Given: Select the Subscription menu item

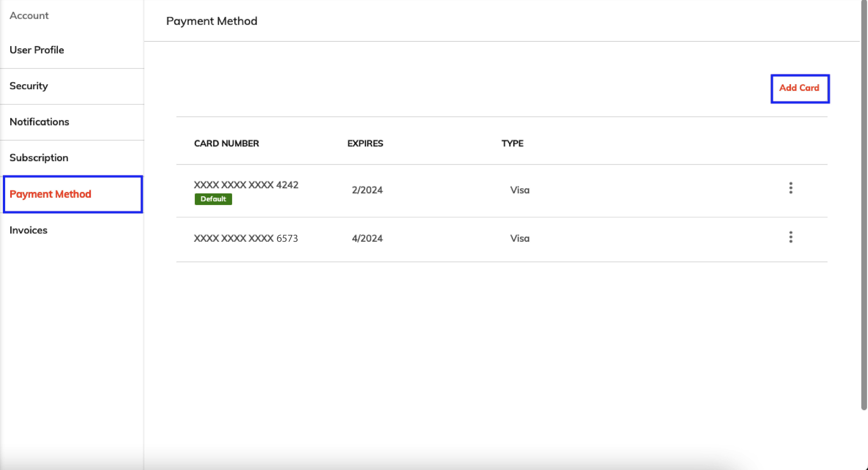Looking at the screenshot, I should (x=72, y=158).
